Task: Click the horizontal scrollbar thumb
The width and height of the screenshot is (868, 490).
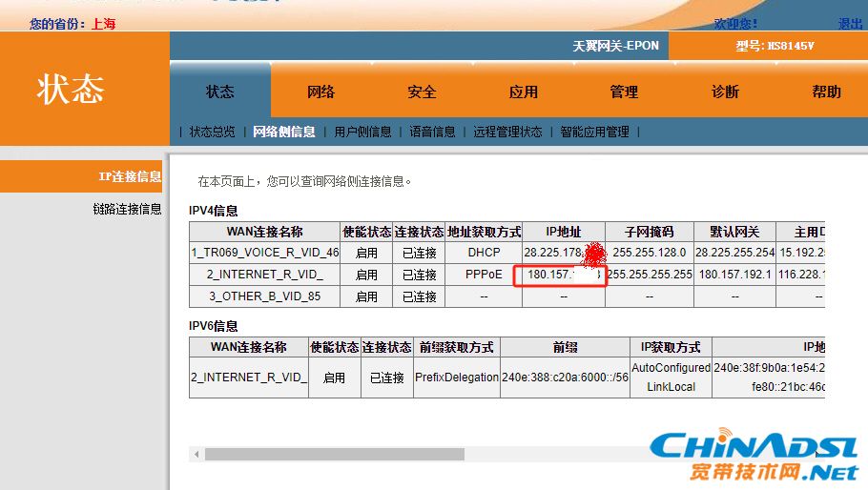Action: pos(334,455)
